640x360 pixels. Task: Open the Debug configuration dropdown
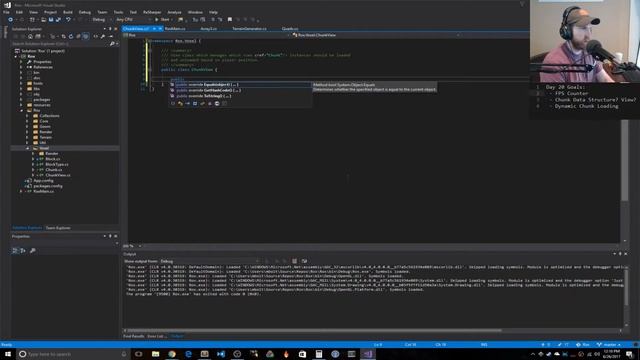pos(101,20)
